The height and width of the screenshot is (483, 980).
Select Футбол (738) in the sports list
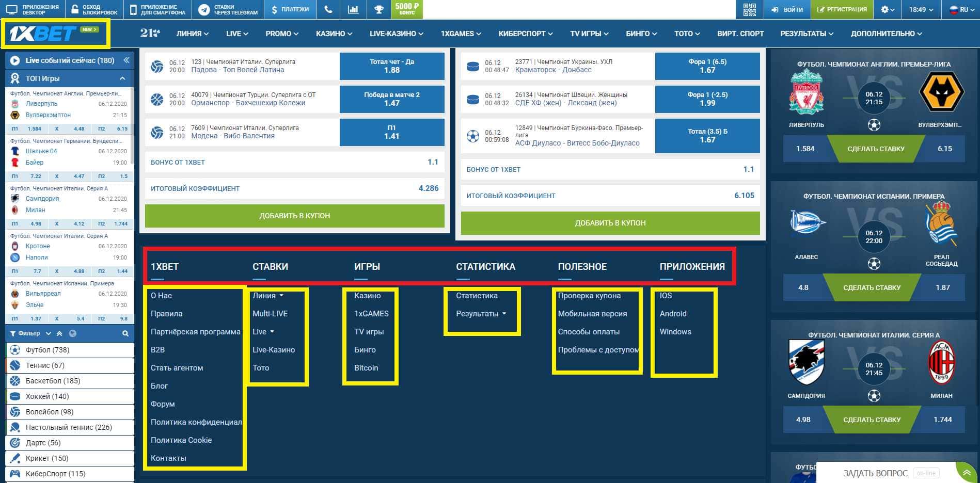click(x=70, y=350)
